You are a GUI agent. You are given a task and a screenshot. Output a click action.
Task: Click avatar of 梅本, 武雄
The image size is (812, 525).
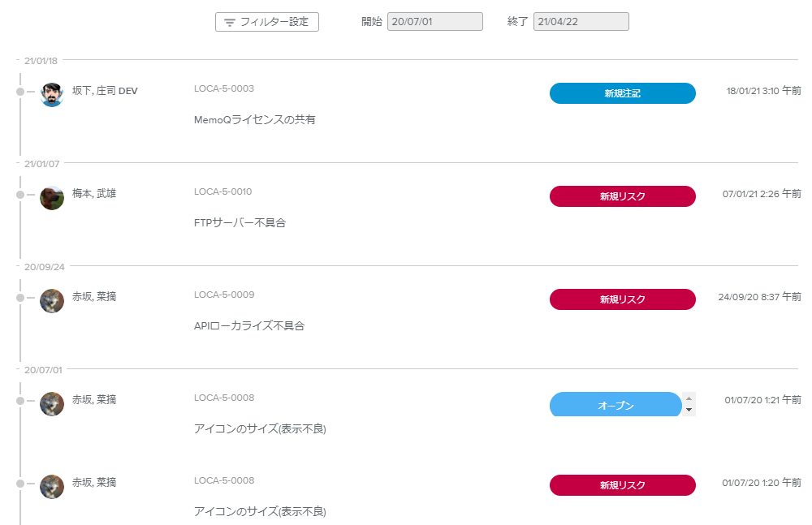[52, 198]
